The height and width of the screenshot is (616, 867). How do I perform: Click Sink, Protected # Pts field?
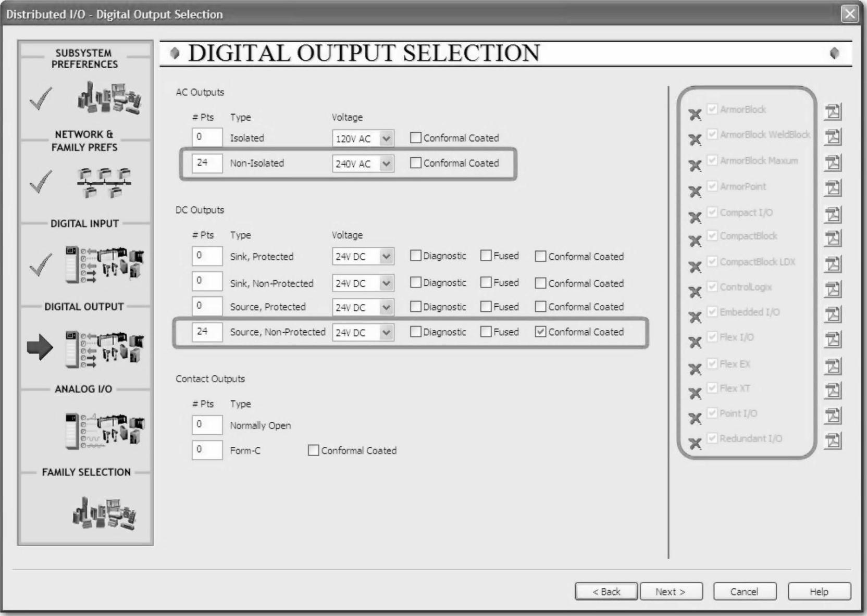[207, 256]
